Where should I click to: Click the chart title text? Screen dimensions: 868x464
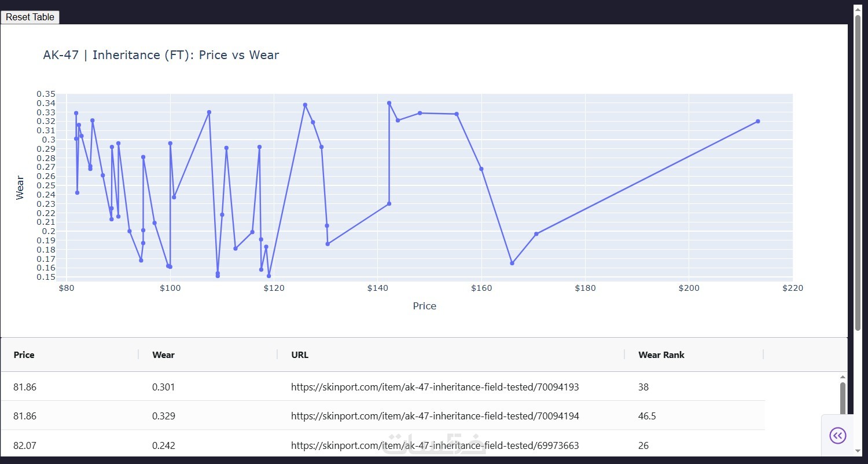[161, 55]
